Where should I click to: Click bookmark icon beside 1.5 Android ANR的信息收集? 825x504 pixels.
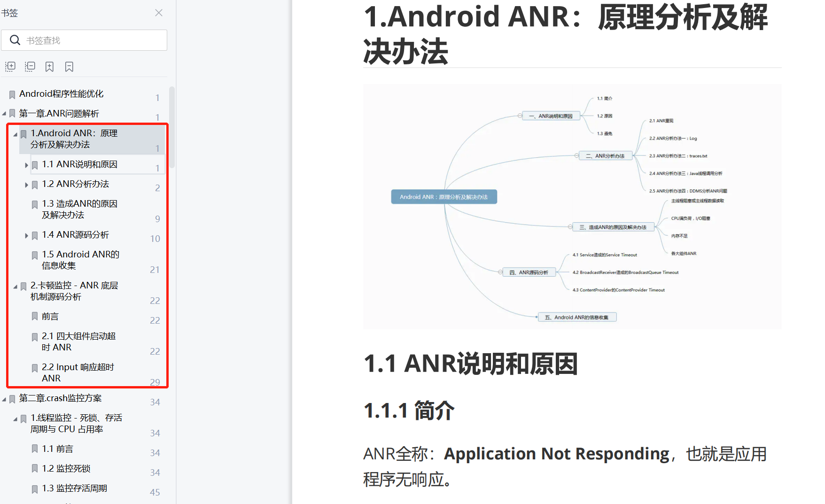(x=35, y=255)
